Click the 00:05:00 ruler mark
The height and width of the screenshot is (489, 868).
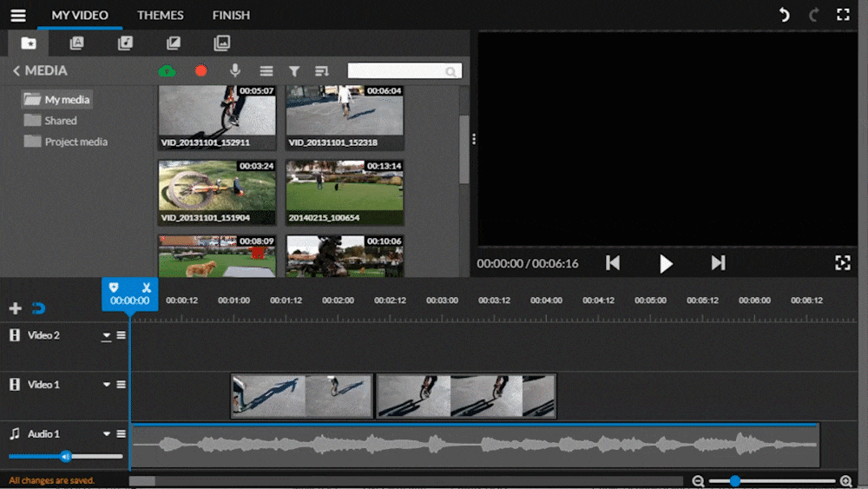point(650,301)
